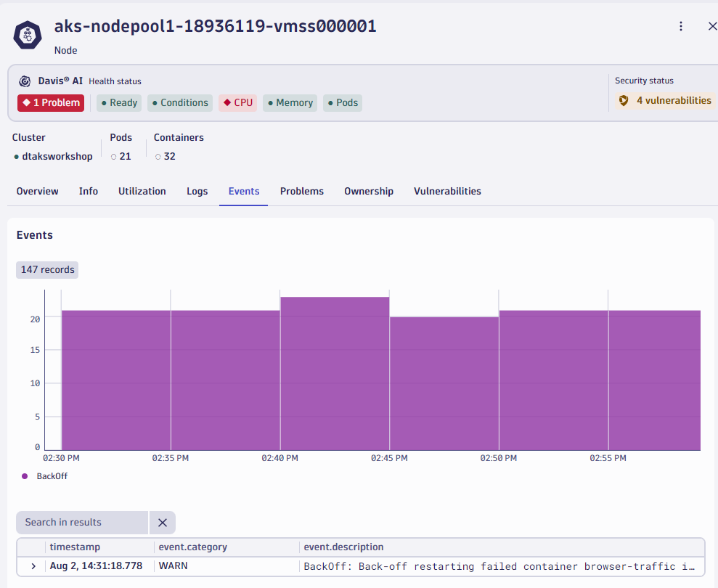Open the 4 vulnerabilities link
The width and height of the screenshot is (718, 588).
tap(673, 101)
